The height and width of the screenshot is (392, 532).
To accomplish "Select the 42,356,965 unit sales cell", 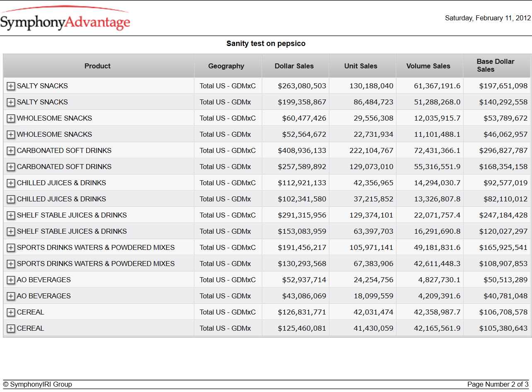I will [x=363, y=183].
